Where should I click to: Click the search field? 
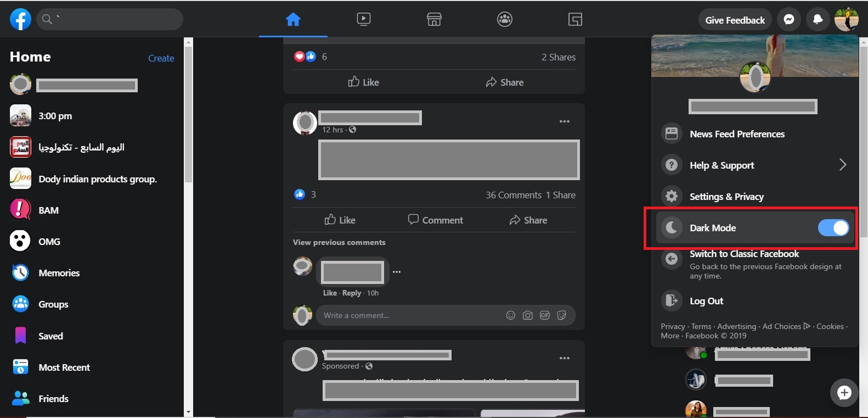(110, 19)
